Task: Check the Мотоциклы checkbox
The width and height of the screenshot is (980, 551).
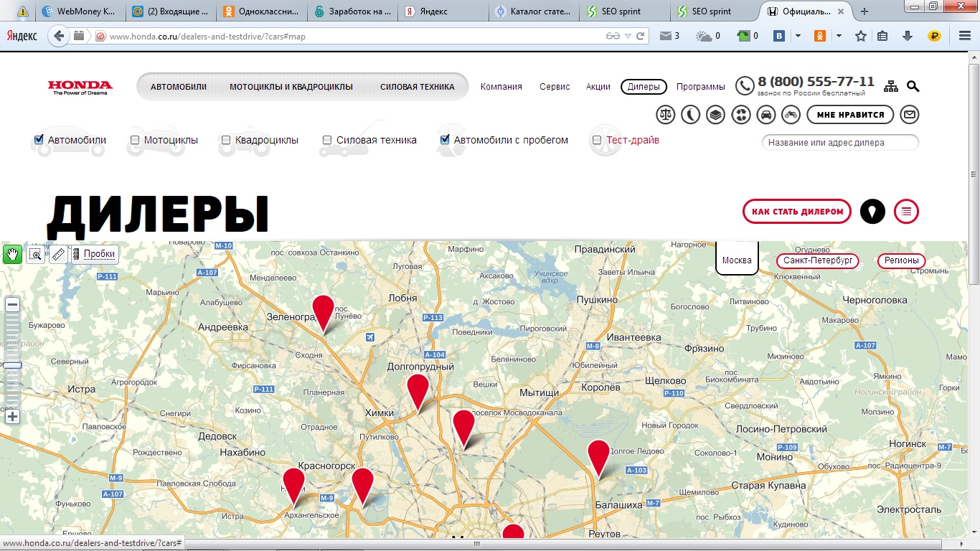Action: 135,140
